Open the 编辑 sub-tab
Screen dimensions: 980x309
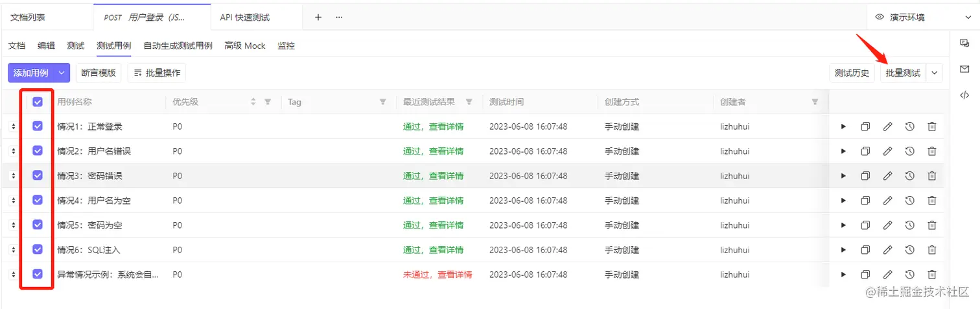[x=46, y=46]
